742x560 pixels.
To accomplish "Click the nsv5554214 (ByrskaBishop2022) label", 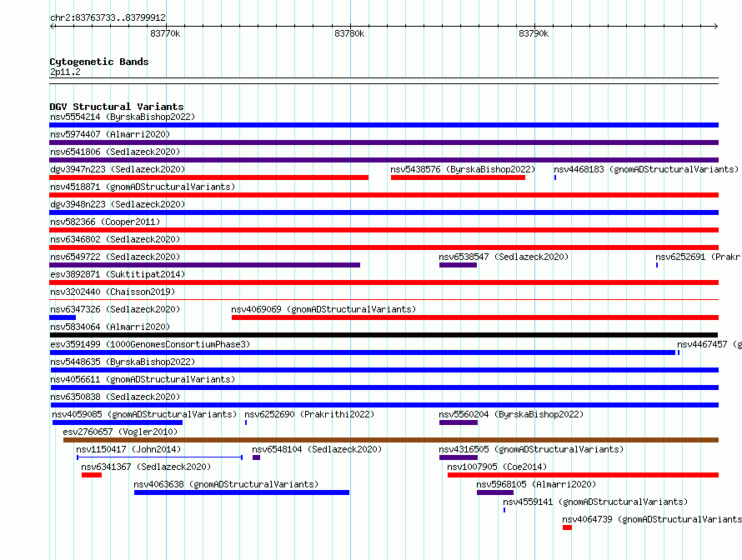I will [x=123, y=117].
